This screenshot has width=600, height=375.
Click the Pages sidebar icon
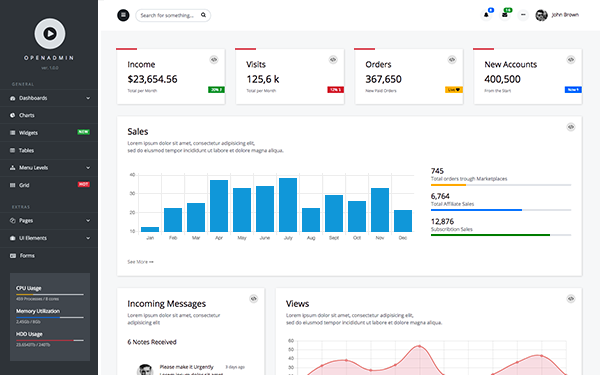click(13, 220)
